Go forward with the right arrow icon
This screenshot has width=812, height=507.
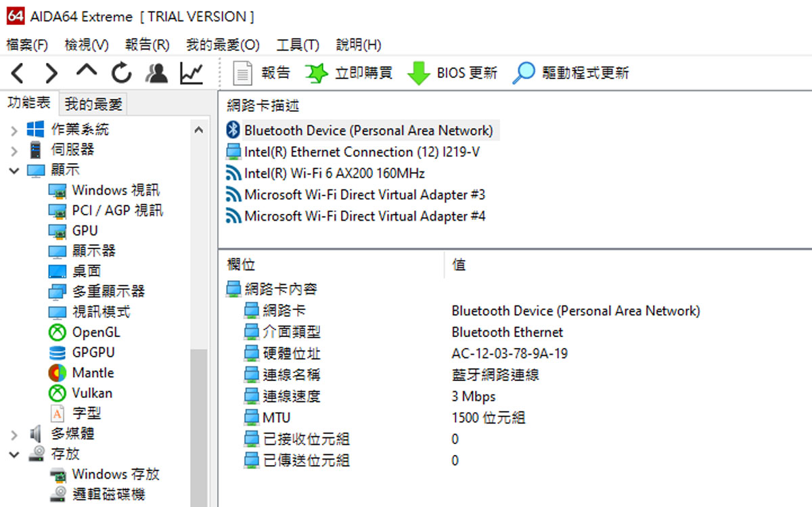51,72
